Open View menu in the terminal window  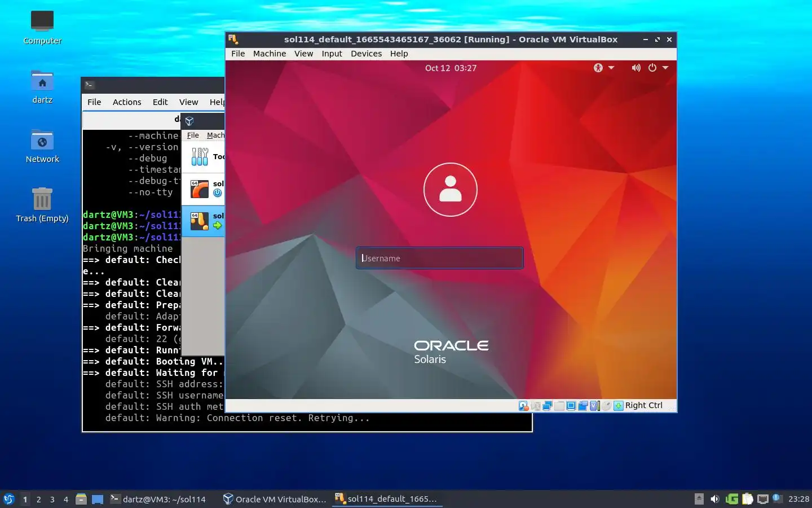pos(188,102)
